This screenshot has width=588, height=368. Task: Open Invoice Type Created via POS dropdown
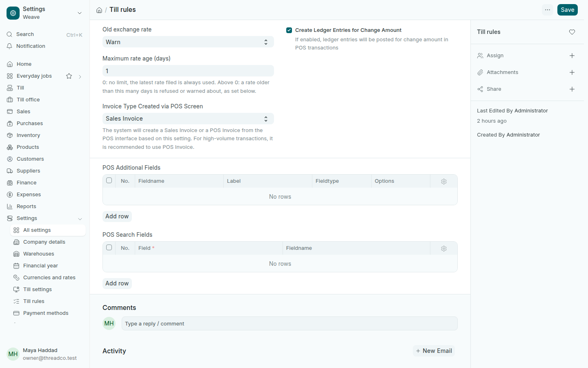(188, 119)
